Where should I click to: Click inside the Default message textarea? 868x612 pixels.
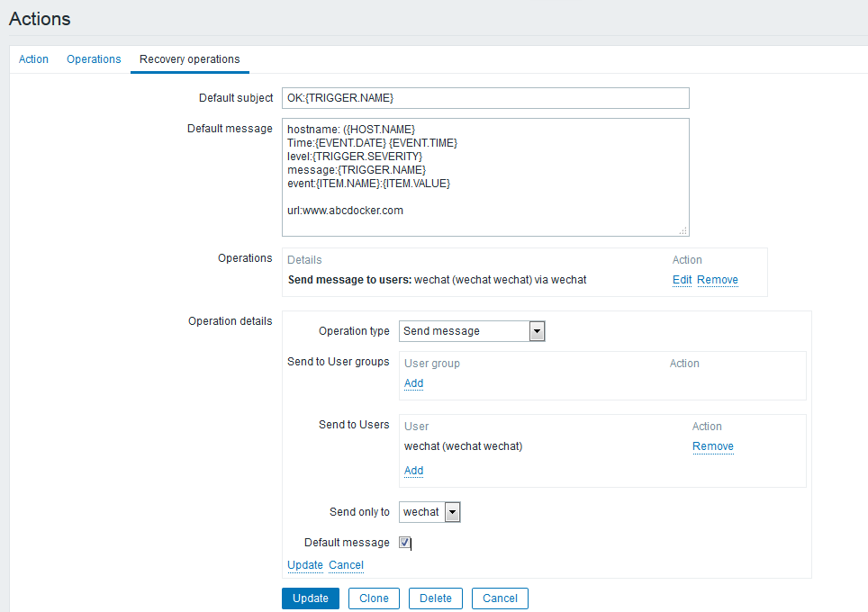click(485, 176)
